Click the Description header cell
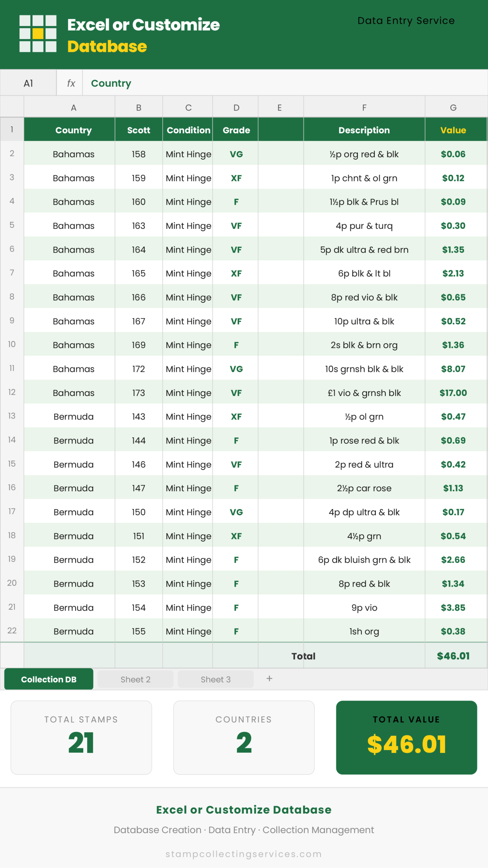Screen dimensions: 488x868 [x=364, y=130]
